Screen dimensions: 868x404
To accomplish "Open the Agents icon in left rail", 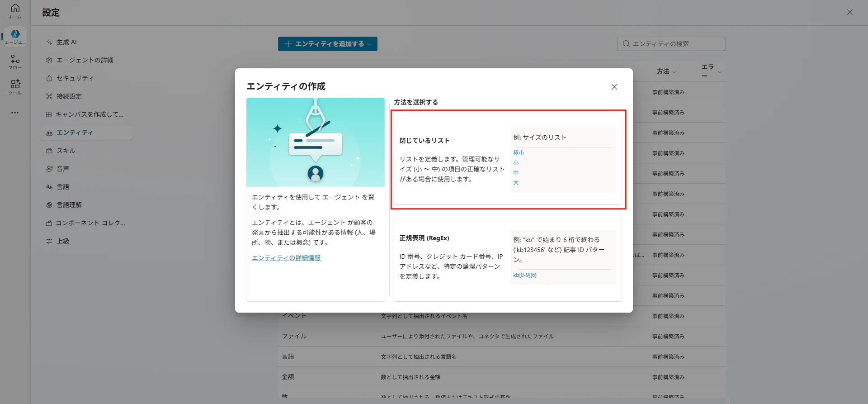I will [15, 34].
